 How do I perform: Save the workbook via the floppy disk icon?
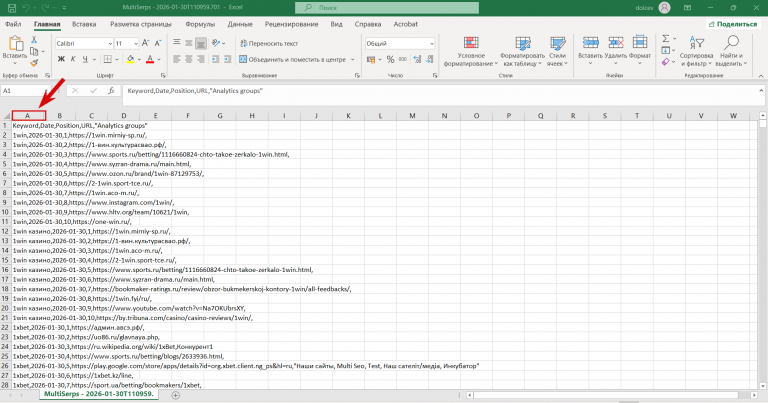12,8
